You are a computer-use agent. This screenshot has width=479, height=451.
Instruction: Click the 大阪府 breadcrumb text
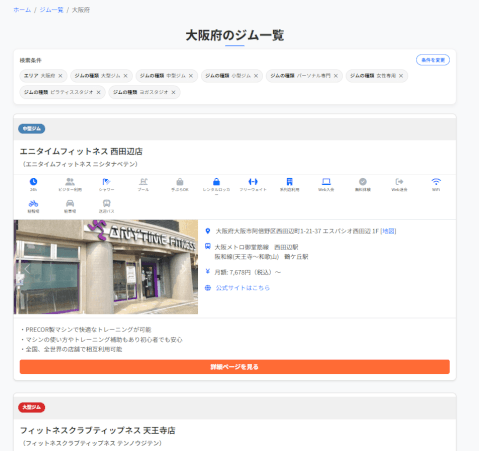click(81, 10)
